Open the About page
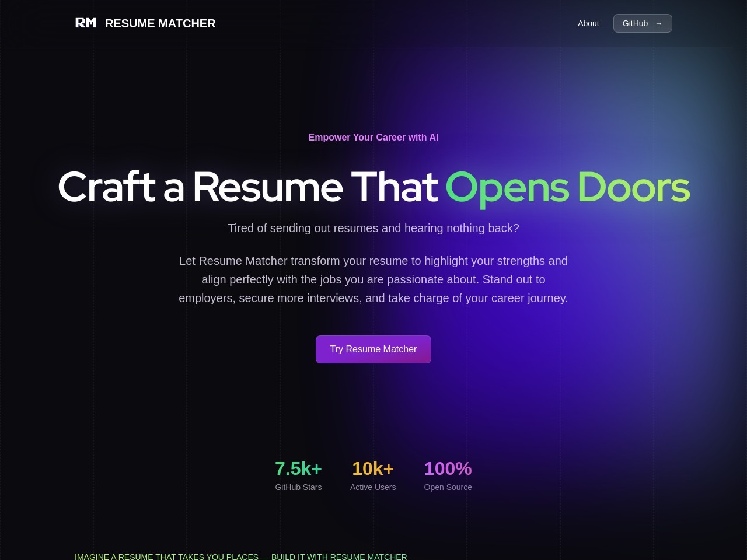This screenshot has width=747, height=560. tap(588, 23)
